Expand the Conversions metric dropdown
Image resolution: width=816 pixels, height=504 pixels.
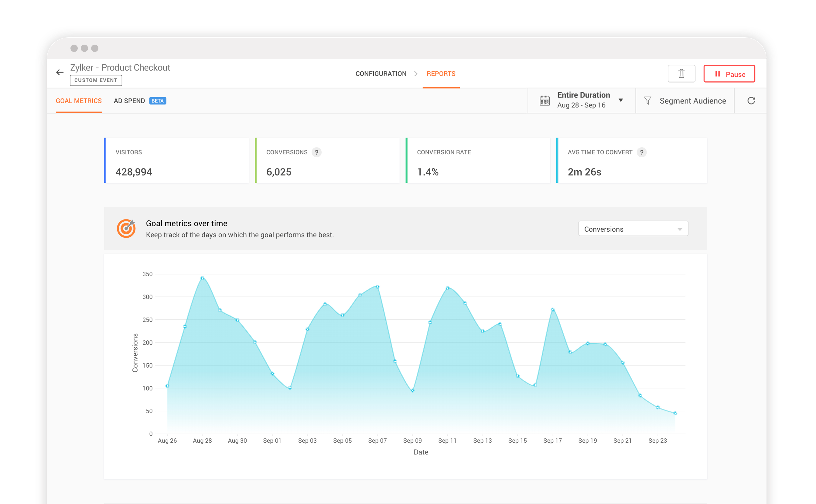(633, 229)
